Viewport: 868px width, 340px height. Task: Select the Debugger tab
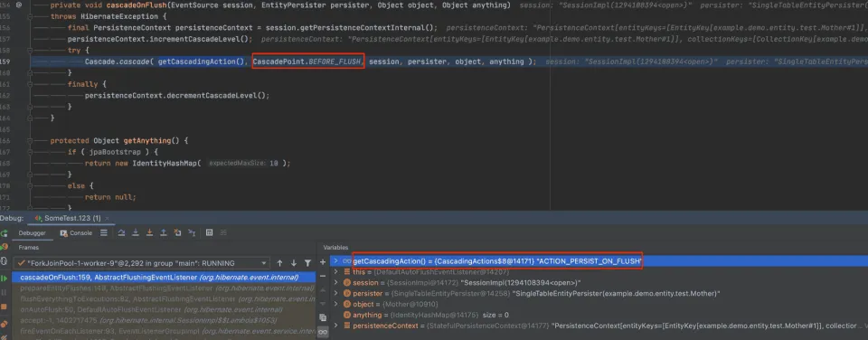(x=33, y=233)
